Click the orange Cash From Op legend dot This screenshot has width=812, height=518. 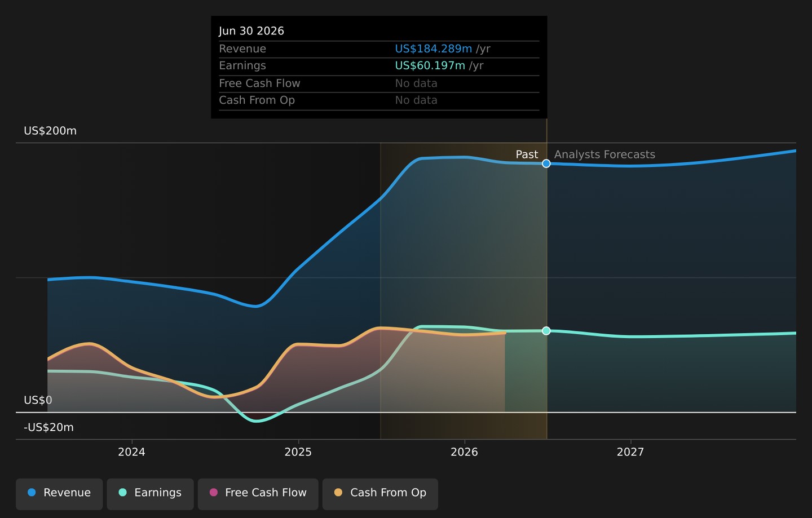338,493
